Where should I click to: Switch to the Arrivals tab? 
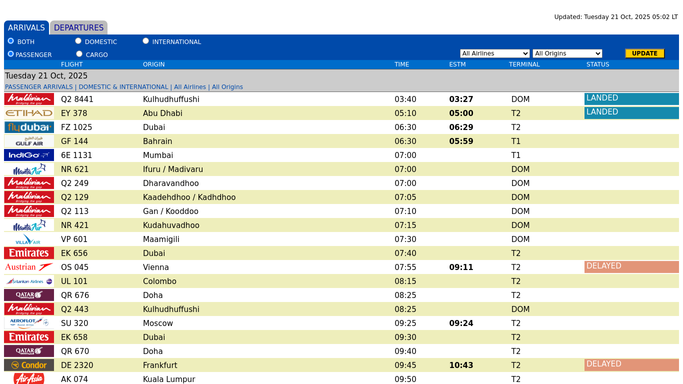[x=27, y=27]
